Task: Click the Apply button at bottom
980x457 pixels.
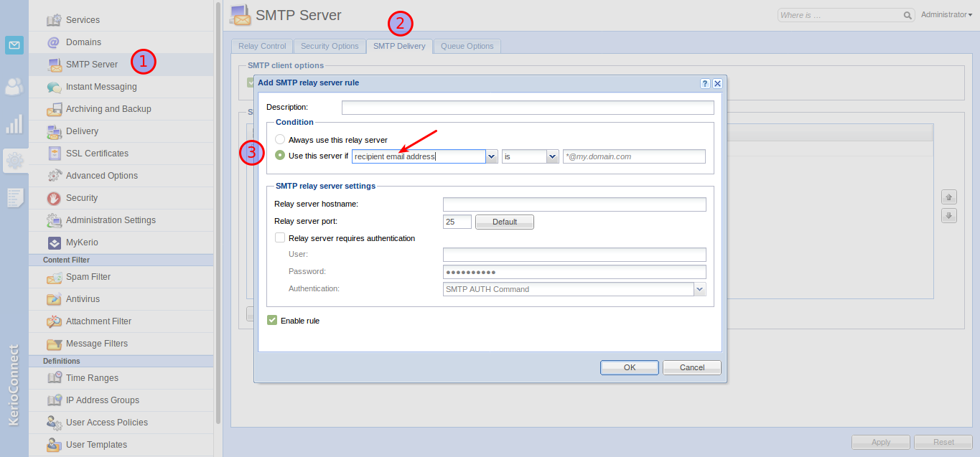Action: coord(881,442)
